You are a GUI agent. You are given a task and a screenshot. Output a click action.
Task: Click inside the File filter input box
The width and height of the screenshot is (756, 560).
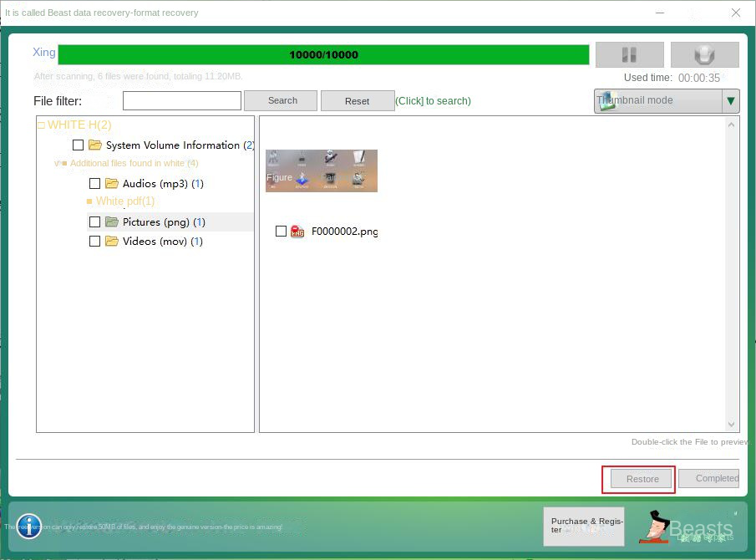coord(181,100)
